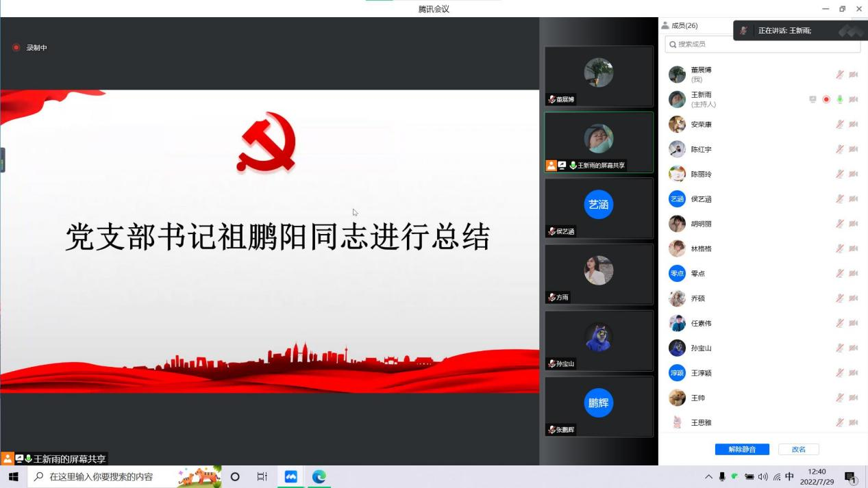Image resolution: width=868 pixels, height=488 pixels.
Task: Select 雷展博's video tile
Action: [x=599, y=76]
